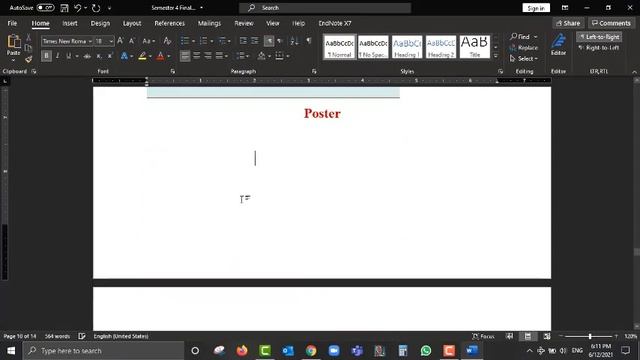
Task: Open the borders dropdown arrow
Action: pyautogui.click(x=288, y=56)
